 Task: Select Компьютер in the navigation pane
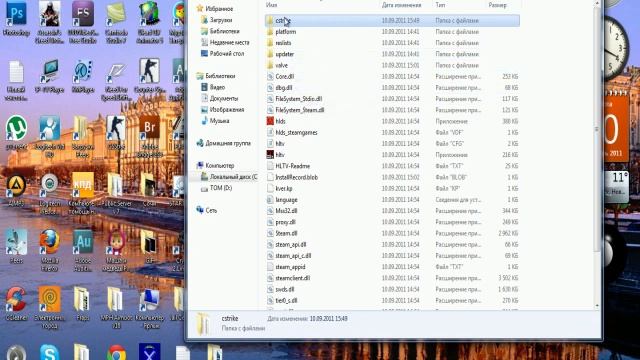[x=220, y=165]
